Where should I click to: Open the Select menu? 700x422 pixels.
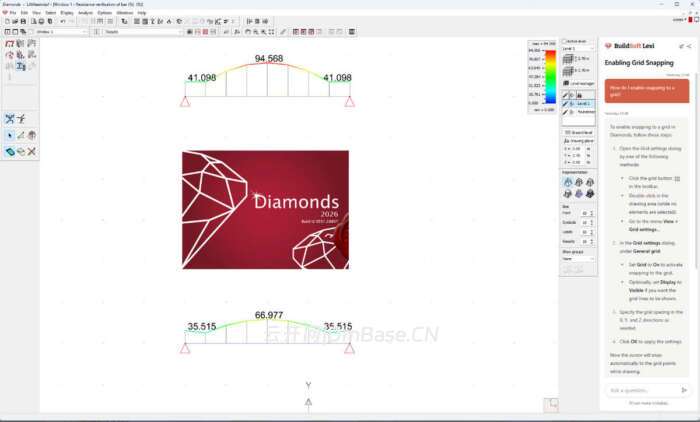[50, 13]
